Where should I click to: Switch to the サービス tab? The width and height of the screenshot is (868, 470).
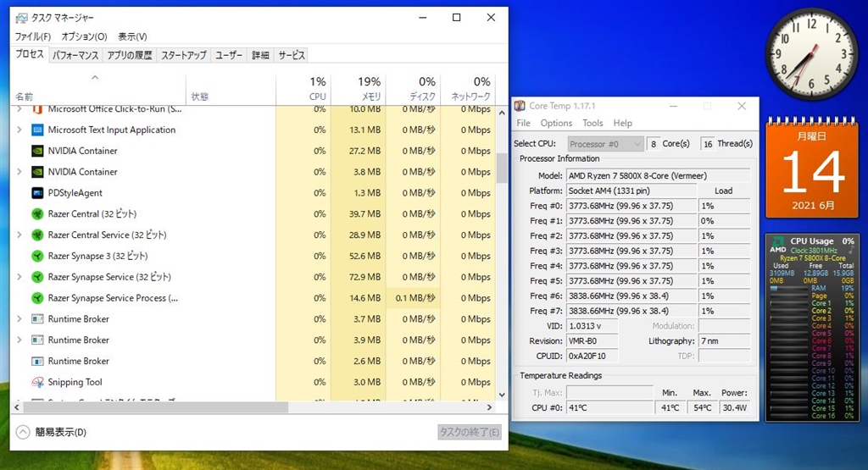(292, 55)
